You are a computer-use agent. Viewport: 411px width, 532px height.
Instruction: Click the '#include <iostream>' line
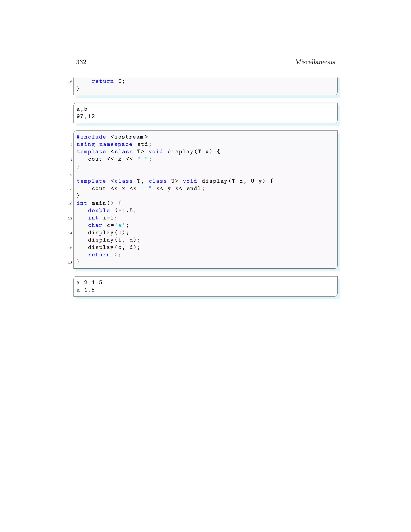point(112,137)
